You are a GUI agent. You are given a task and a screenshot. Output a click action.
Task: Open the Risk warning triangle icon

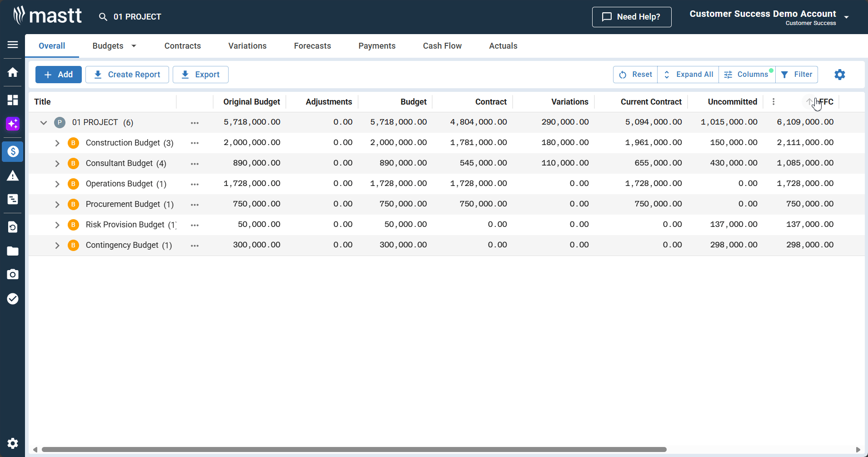pos(13,176)
